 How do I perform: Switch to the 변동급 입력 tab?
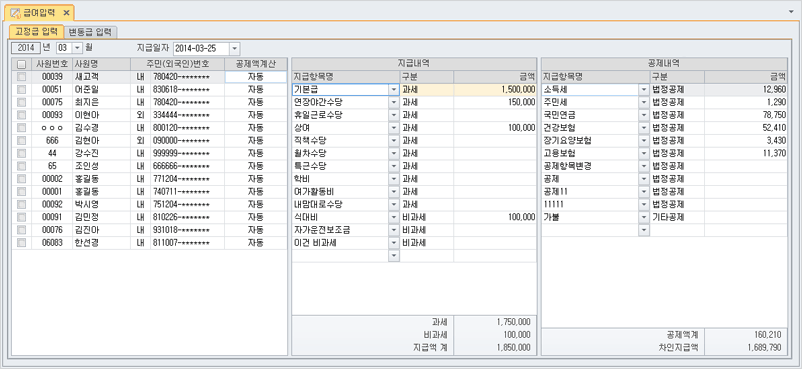coord(91,32)
